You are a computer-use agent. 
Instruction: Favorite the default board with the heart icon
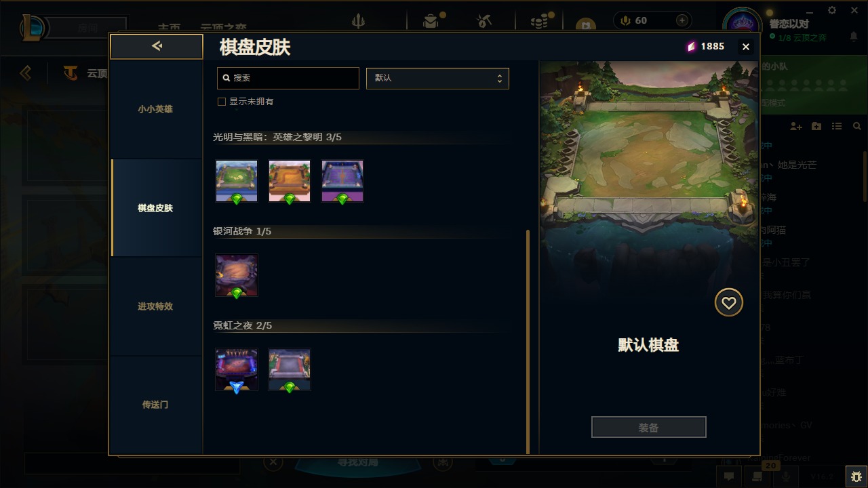tap(729, 303)
